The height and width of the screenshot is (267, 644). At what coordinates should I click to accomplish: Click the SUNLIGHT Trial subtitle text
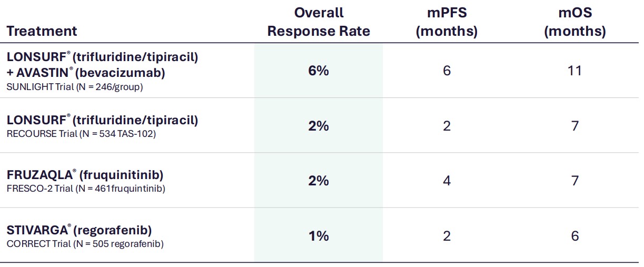(75, 87)
